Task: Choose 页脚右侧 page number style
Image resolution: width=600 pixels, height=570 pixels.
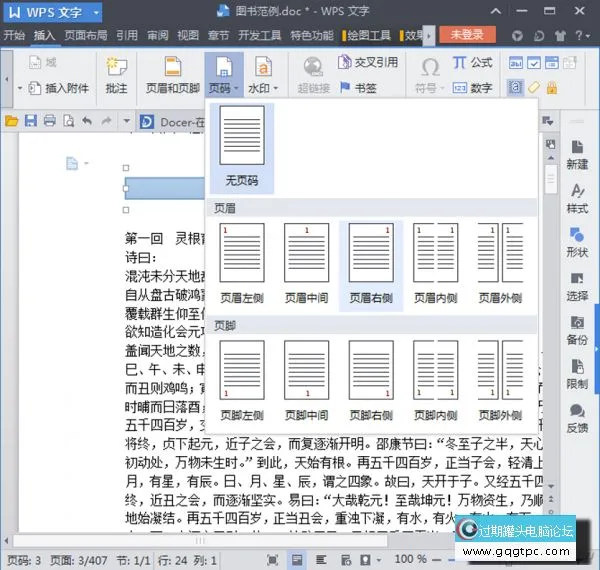Action: click(x=371, y=382)
